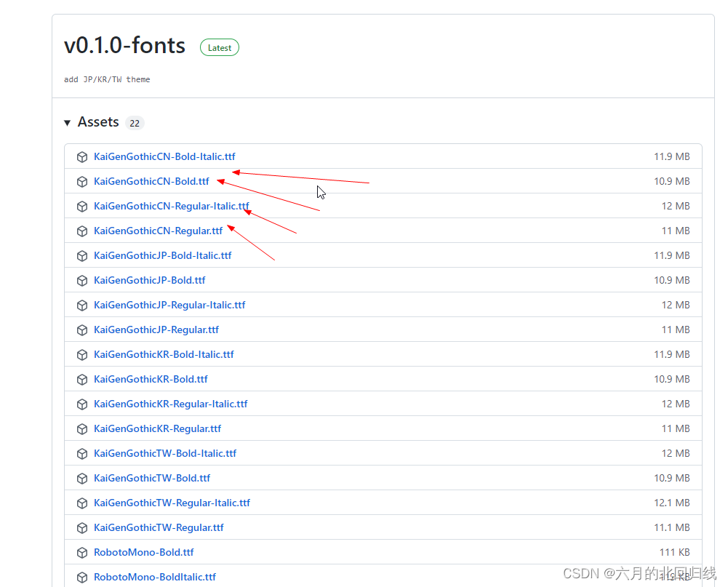This screenshot has width=728, height=587.
Task: Open the v0.1.0-fonts release title
Action: tap(124, 46)
